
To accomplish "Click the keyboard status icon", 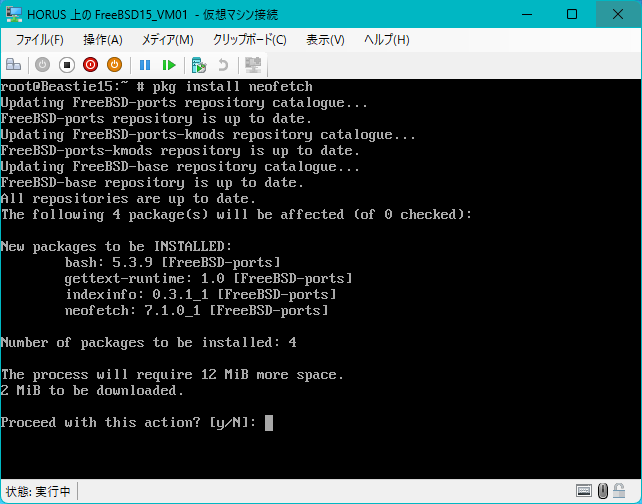I will click(x=583, y=490).
